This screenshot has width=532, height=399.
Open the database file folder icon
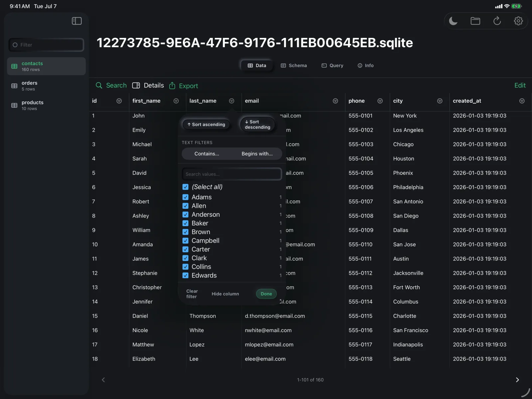pos(475,21)
